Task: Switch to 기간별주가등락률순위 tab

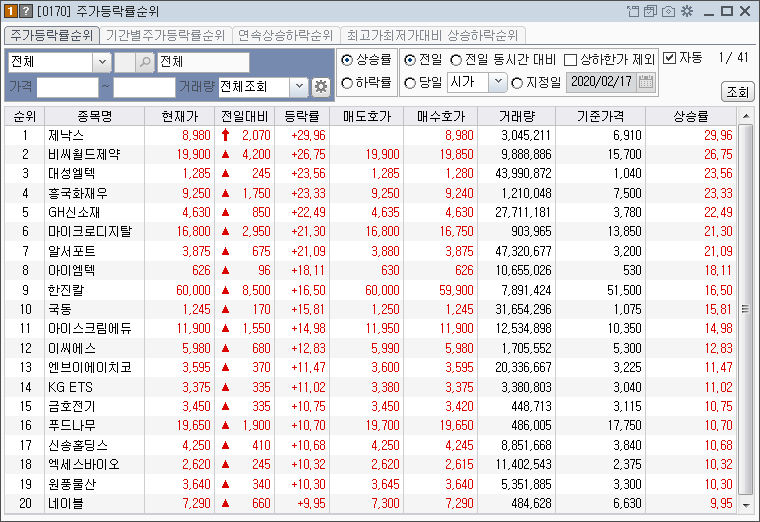Action: point(165,35)
